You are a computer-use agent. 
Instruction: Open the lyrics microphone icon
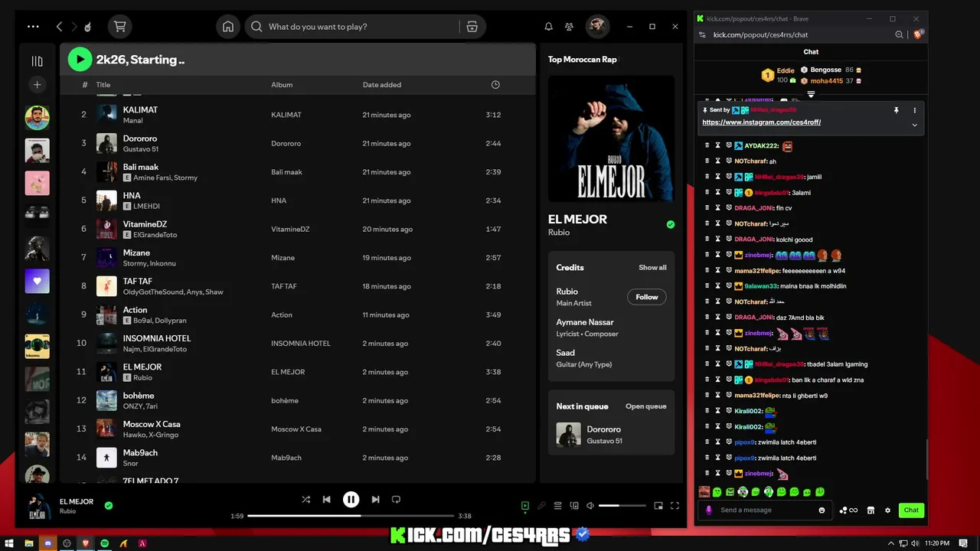click(x=541, y=506)
